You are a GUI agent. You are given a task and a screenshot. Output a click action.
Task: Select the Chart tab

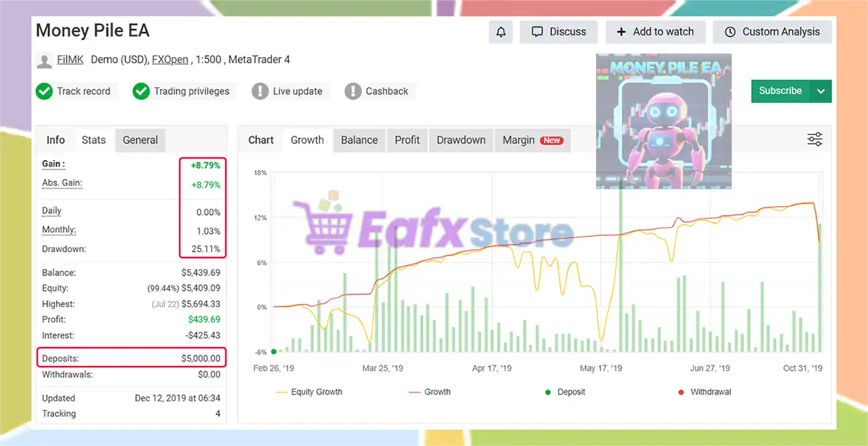(x=261, y=140)
